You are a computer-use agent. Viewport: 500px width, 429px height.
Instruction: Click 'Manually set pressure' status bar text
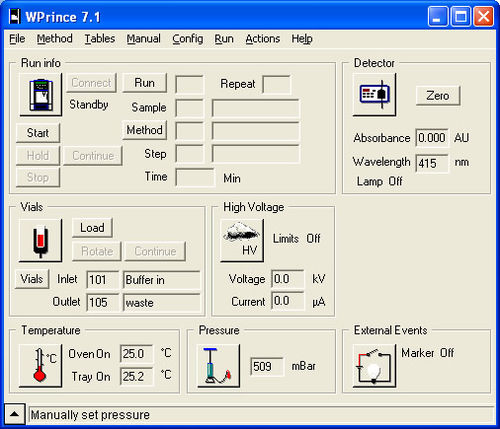click(90, 415)
